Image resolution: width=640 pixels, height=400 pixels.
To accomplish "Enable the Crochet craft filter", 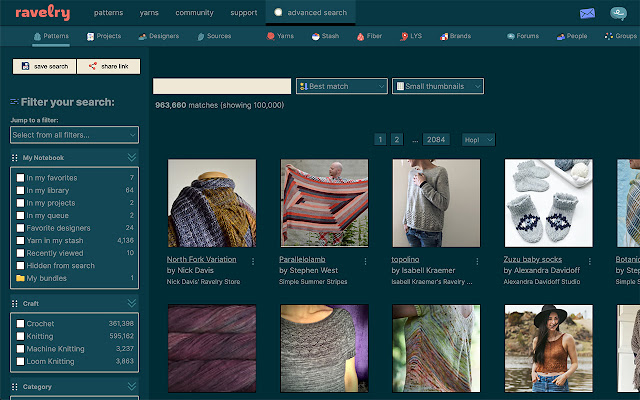I will [x=21, y=323].
